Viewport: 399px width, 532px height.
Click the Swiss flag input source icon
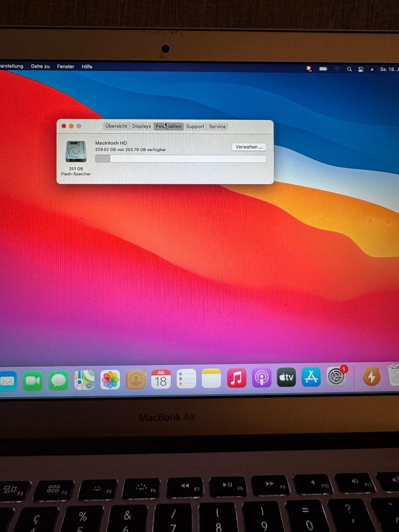(309, 69)
